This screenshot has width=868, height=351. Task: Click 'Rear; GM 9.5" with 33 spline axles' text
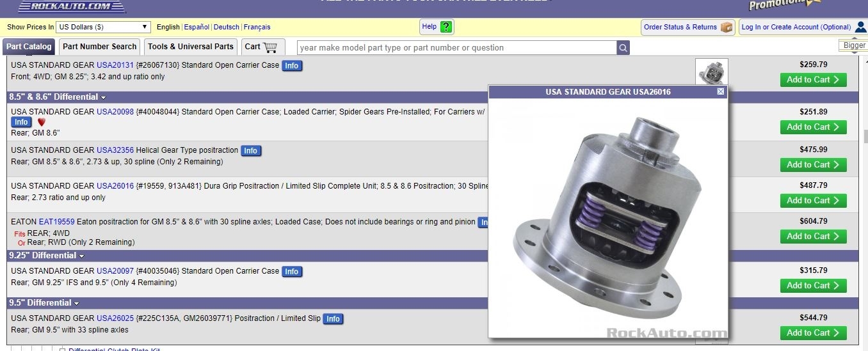(x=70, y=330)
